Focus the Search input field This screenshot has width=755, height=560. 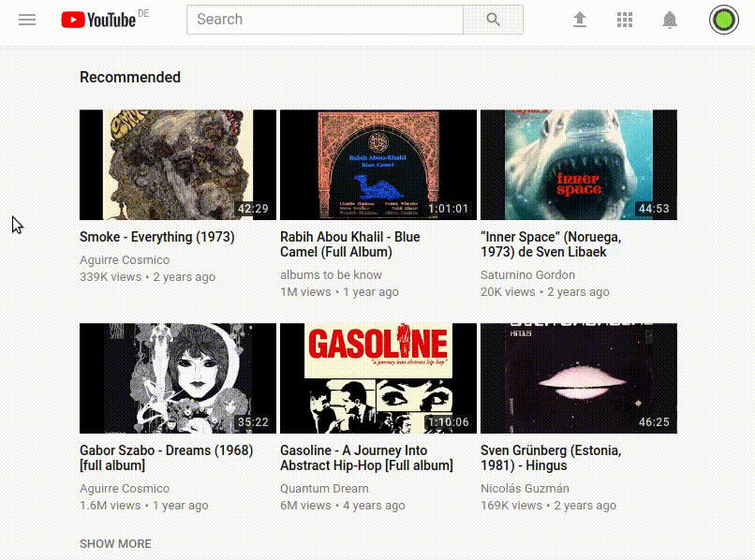click(x=325, y=20)
